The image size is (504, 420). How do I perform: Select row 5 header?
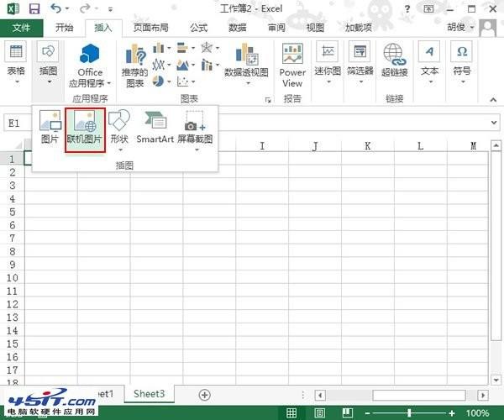coord(13,212)
